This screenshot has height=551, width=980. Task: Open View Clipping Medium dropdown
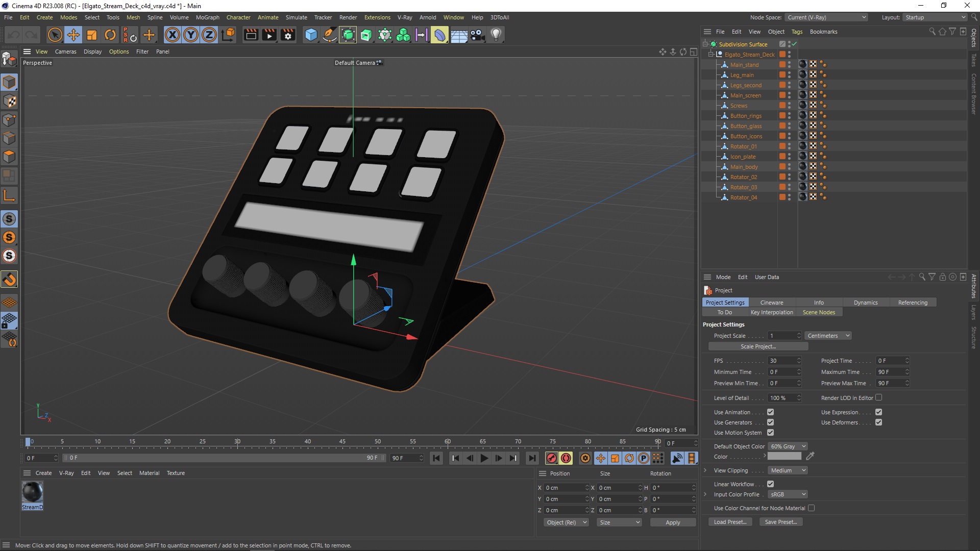tap(788, 470)
